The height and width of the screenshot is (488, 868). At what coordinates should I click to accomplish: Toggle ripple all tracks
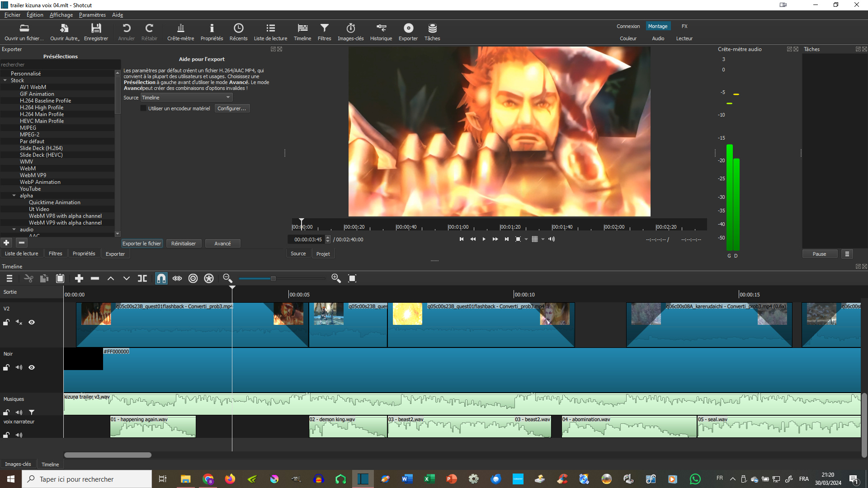209,278
